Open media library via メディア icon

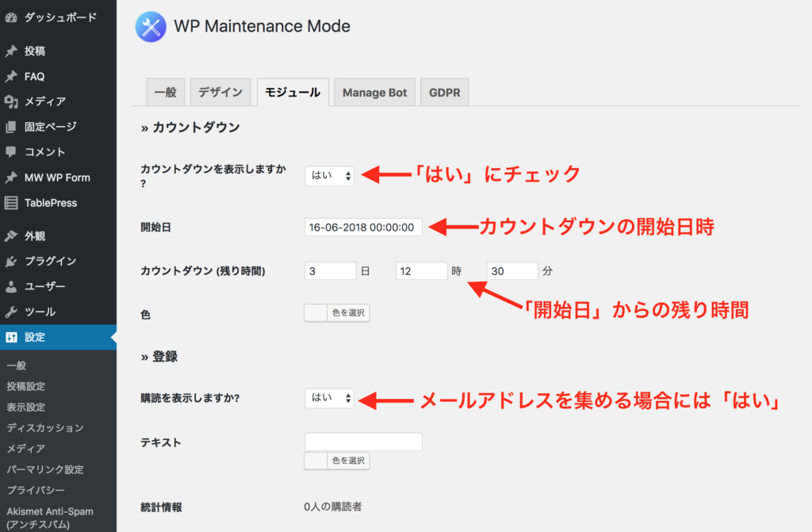[11, 101]
